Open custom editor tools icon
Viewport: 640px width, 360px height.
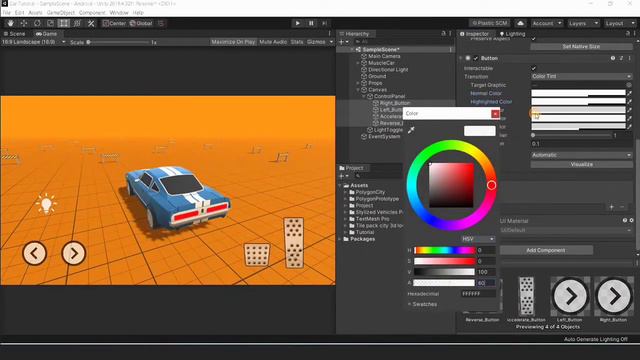(x=91, y=23)
